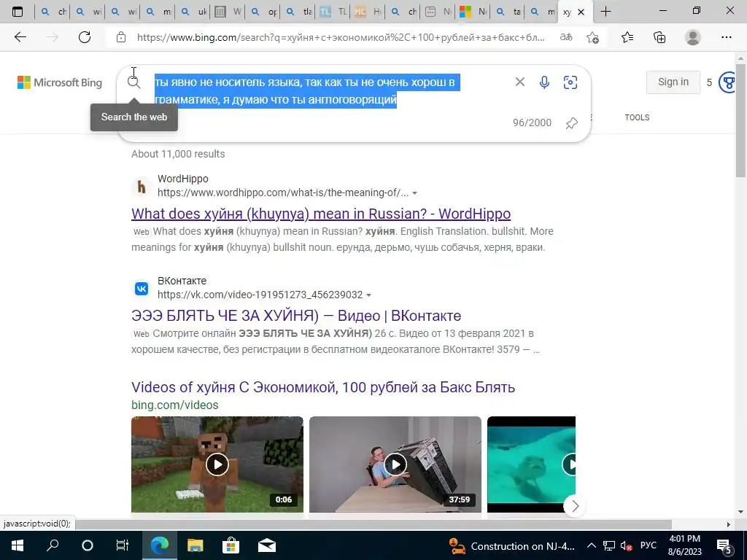Open the Favorites list icon
This screenshot has height=560, width=747.
point(627,37)
